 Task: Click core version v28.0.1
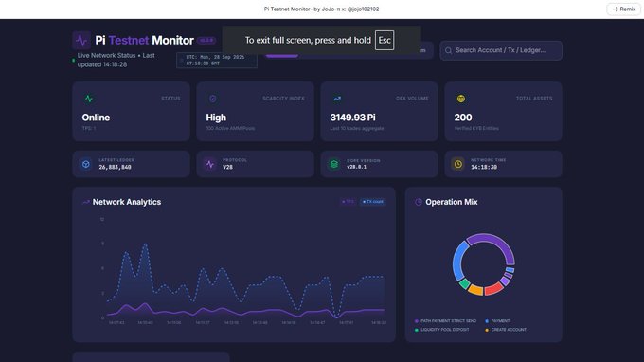pos(356,167)
